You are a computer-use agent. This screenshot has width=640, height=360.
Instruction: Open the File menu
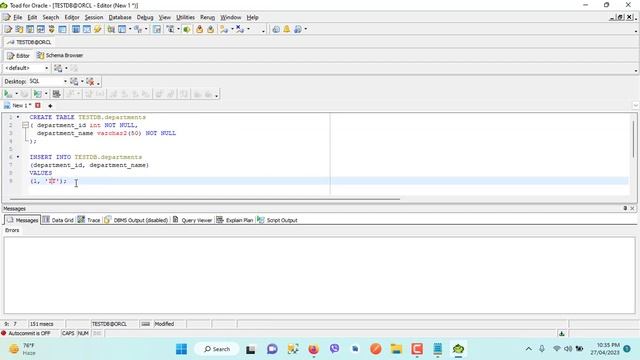coord(18,17)
